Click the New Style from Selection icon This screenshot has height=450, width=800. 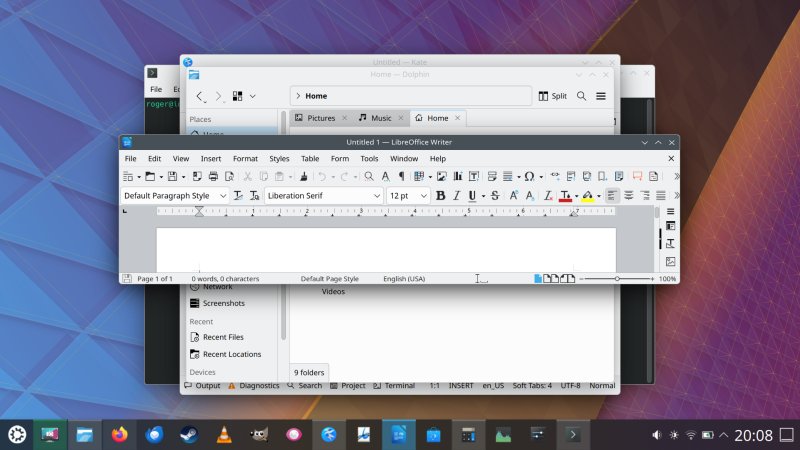pos(254,196)
